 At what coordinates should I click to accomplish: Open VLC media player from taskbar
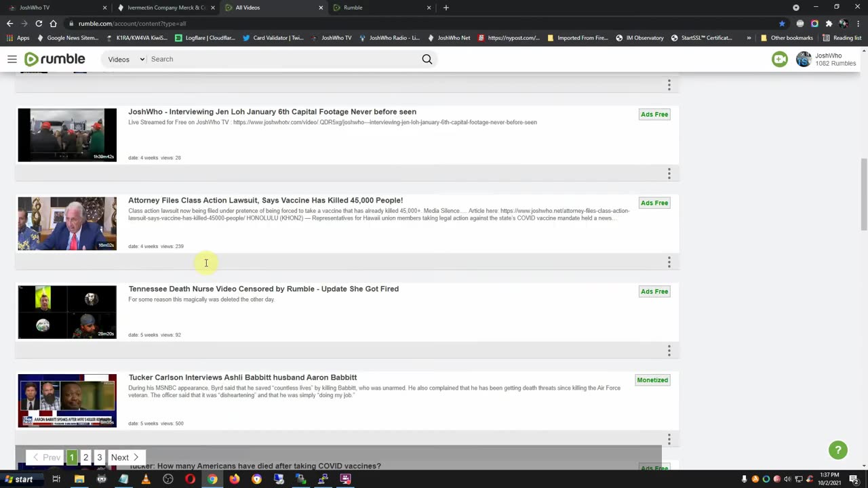click(146, 479)
